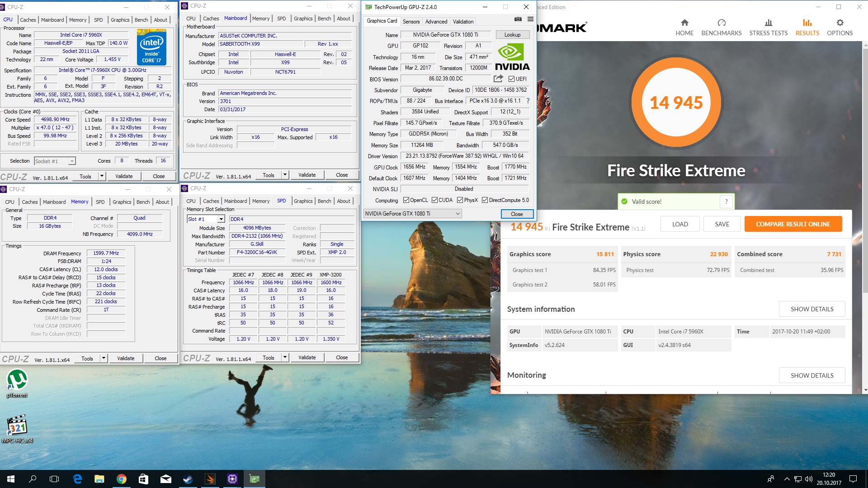Viewport: 868px width, 488px height.
Task: Expand Tools arrow in SPD window
Action: (285, 357)
